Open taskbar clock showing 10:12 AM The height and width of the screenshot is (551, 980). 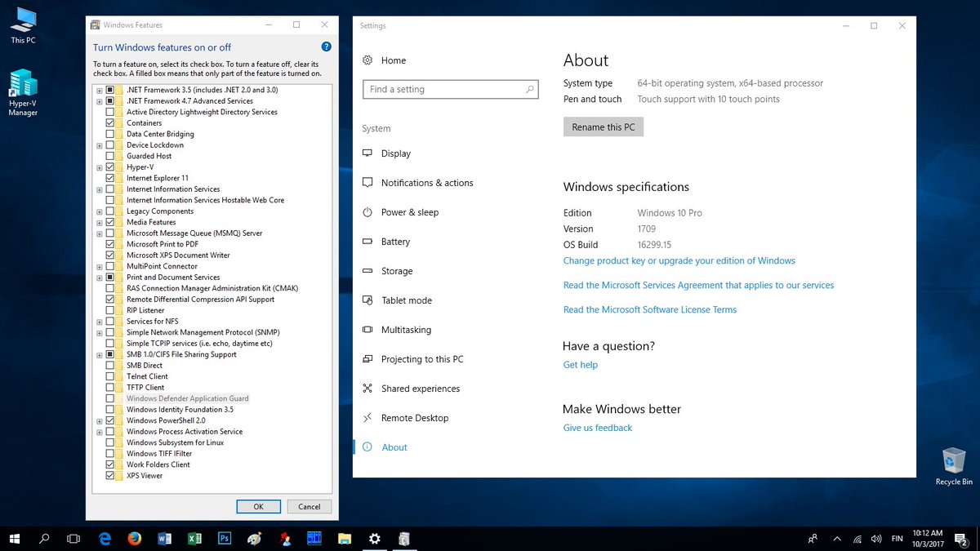click(927, 539)
